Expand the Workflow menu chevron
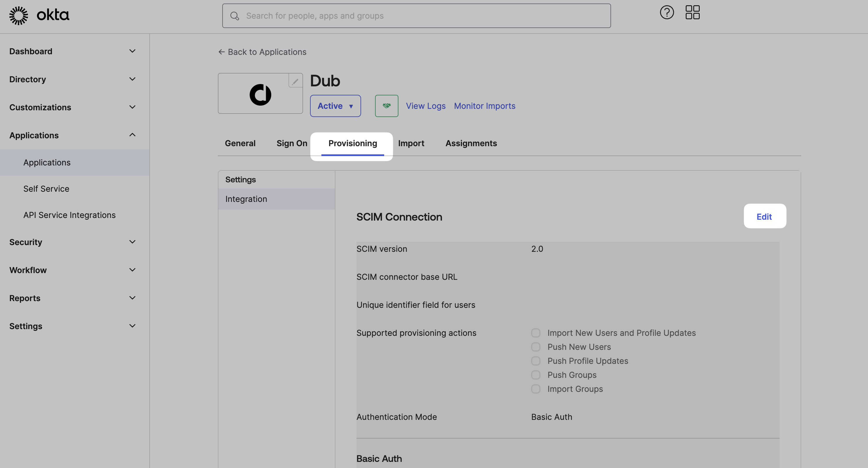 click(x=132, y=270)
